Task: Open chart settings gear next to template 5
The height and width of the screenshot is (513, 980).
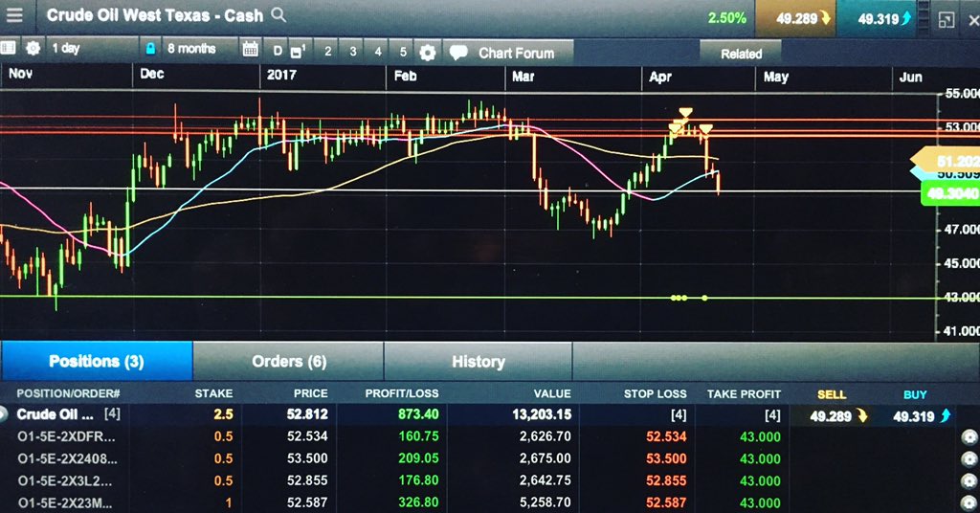Action: click(428, 53)
